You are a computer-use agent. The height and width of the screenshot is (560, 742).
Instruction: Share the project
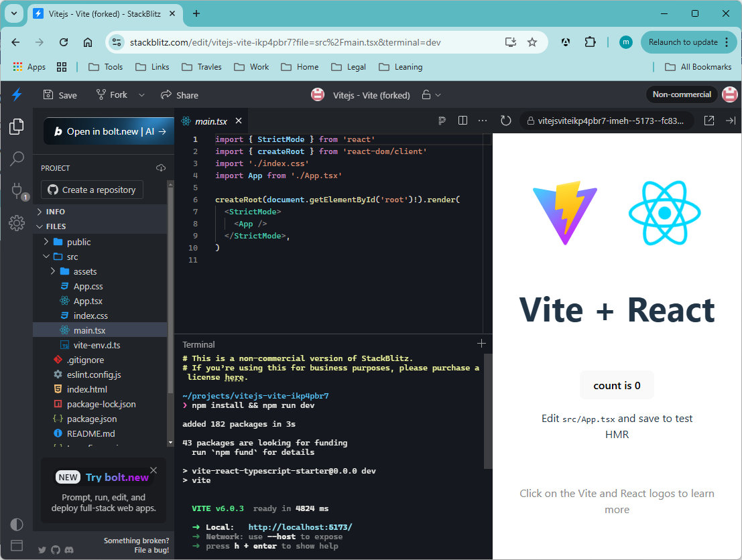pyautogui.click(x=180, y=95)
